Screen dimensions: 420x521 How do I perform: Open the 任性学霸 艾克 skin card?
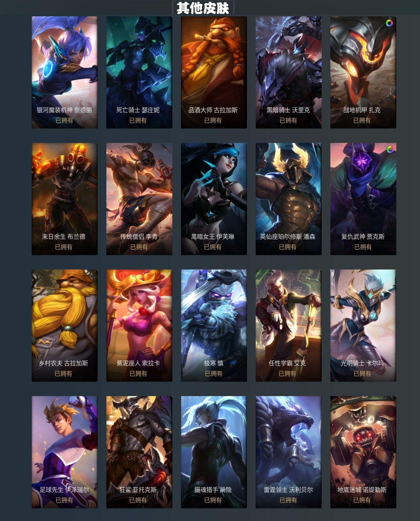pos(289,325)
